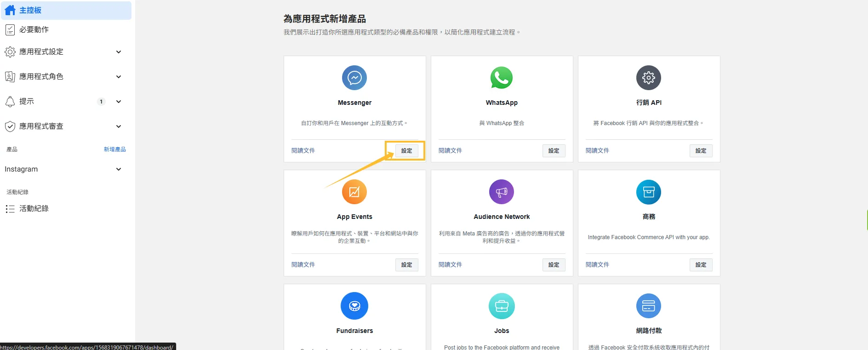
Task: Click the Audience Network card title
Action: pyautogui.click(x=502, y=217)
